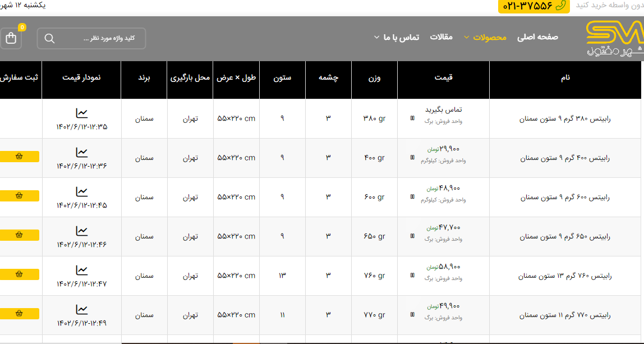Open price chart for رابیتس ۷۷۰ گرم
The width and height of the screenshot is (644, 344).
click(82, 309)
